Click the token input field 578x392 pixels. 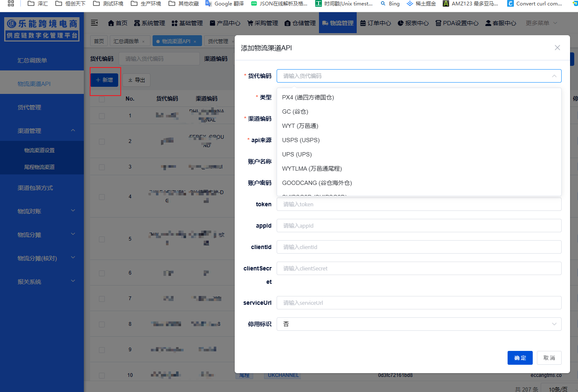(x=419, y=205)
